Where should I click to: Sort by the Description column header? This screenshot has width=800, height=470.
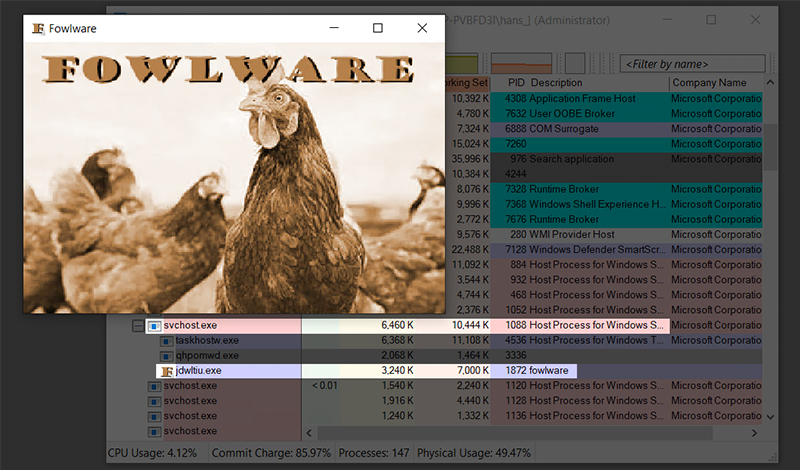pos(556,83)
